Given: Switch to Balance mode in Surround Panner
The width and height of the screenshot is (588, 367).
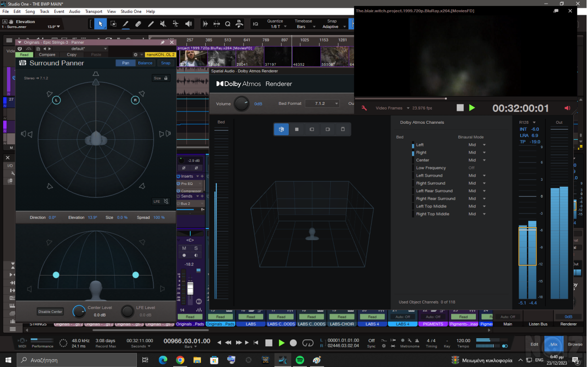Looking at the screenshot, I should (145, 63).
